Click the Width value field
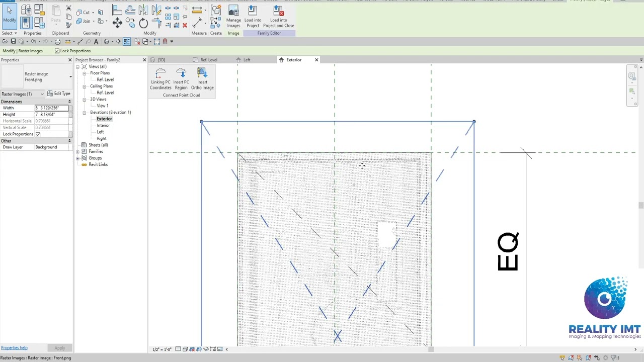 (51, 108)
